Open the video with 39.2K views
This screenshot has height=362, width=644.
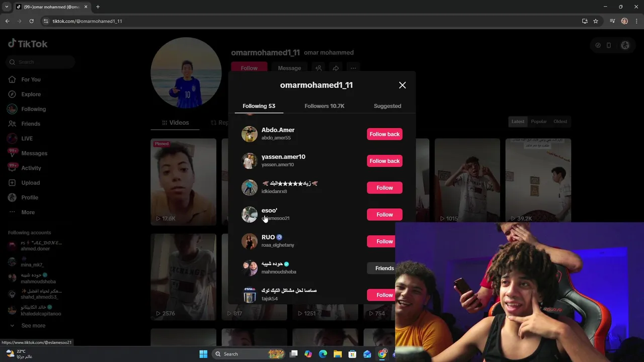coord(538,180)
